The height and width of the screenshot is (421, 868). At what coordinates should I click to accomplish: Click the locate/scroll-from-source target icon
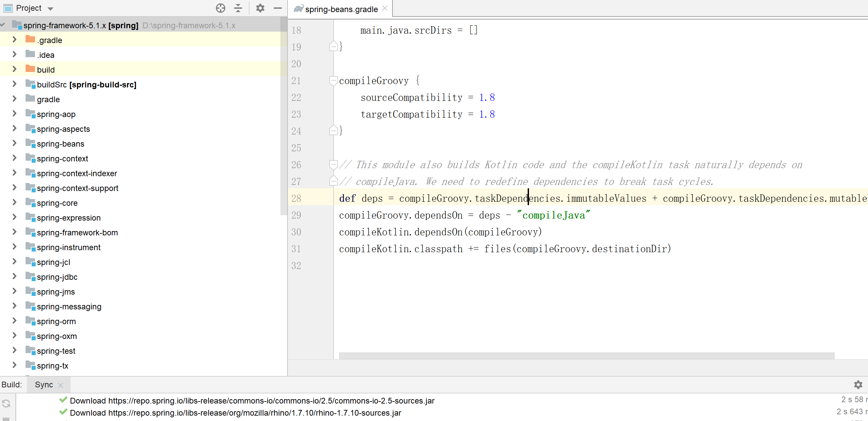pyautogui.click(x=220, y=8)
